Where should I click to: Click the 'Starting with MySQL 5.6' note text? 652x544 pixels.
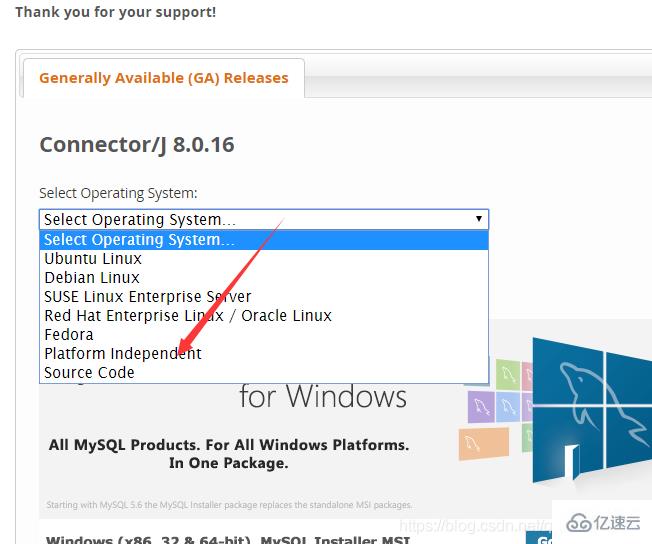(x=229, y=505)
